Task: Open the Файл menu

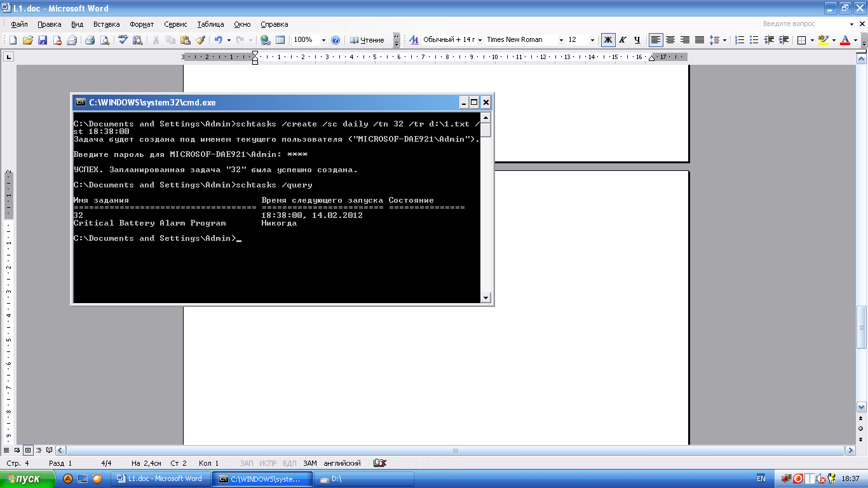Action: click(x=19, y=24)
